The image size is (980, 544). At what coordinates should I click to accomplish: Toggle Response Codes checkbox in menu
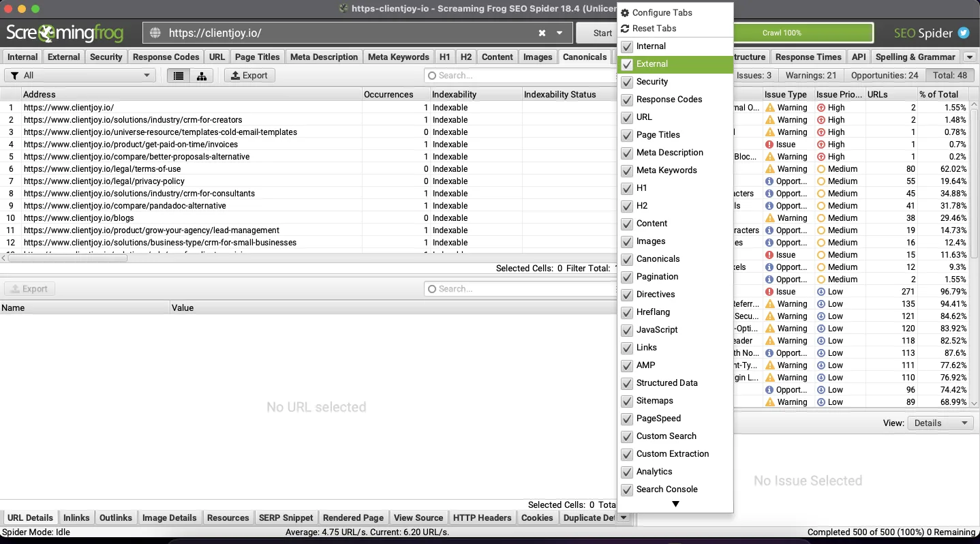pos(627,100)
